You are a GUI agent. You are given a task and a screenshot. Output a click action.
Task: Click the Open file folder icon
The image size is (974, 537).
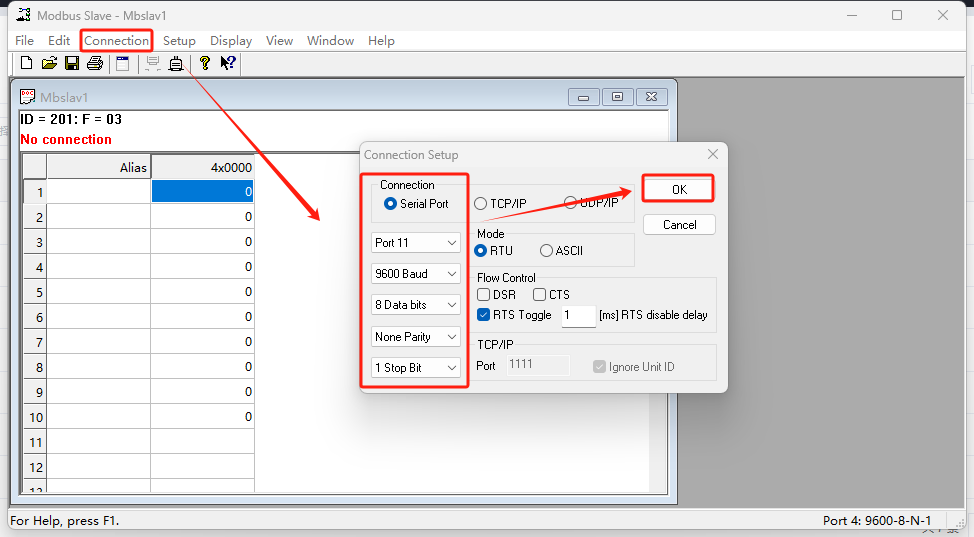point(49,64)
